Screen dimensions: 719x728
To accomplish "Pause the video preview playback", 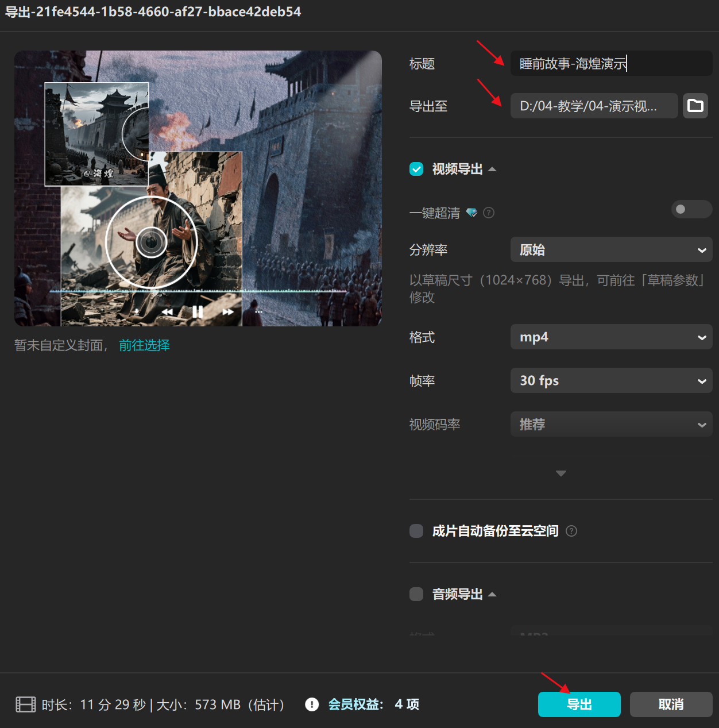I will 198,311.
